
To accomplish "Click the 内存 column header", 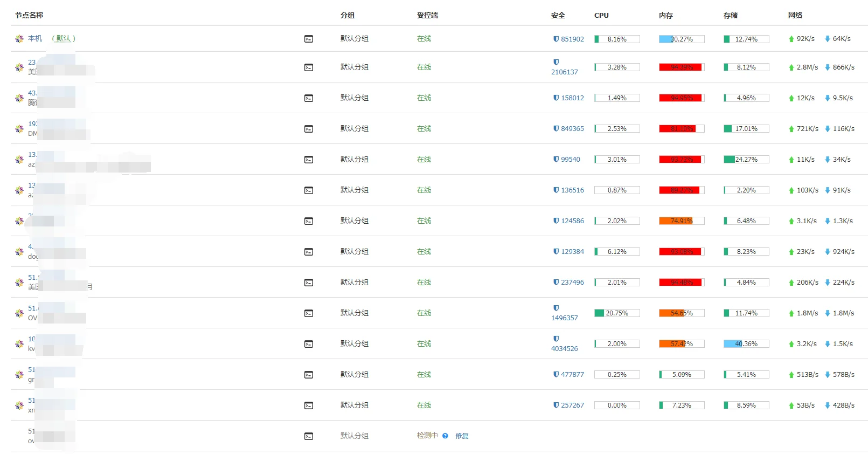I will coord(665,15).
